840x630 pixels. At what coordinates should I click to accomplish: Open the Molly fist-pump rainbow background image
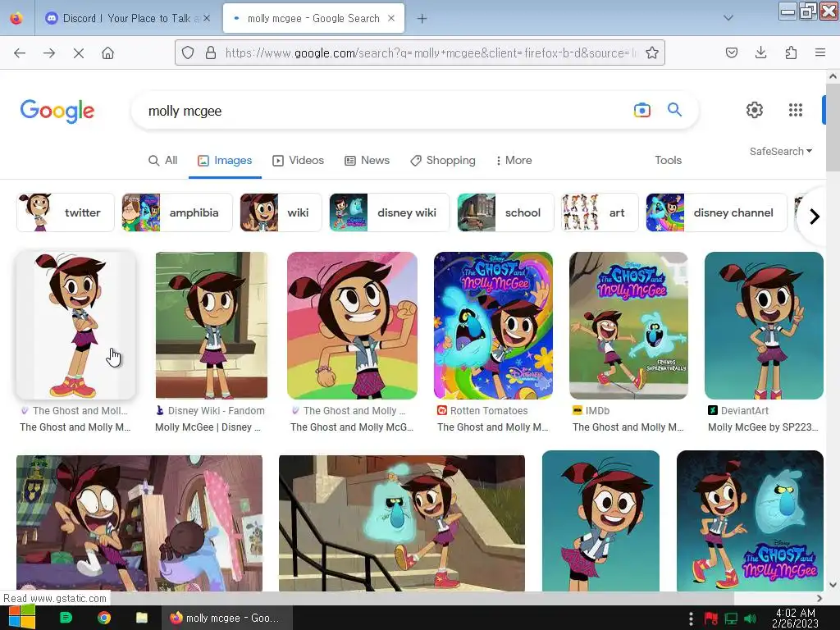(352, 325)
